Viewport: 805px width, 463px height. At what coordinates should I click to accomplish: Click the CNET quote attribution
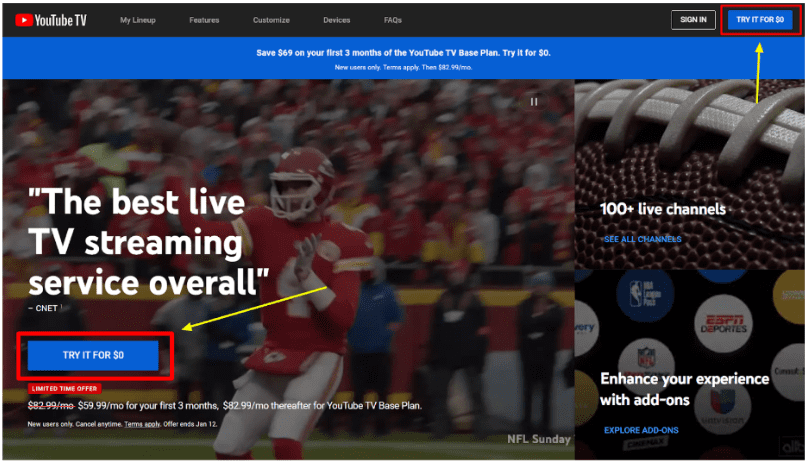[43, 308]
